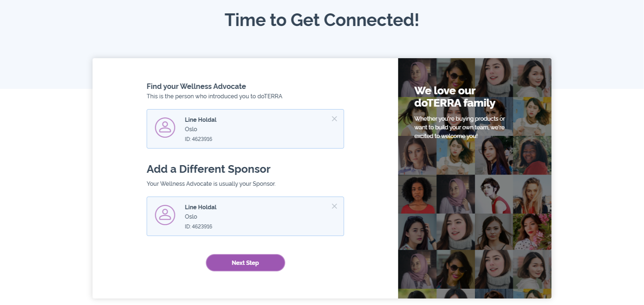Viewport: 644px width, 305px height.
Task: Click the Add a Different Sponsor heading
Action: coord(209,169)
